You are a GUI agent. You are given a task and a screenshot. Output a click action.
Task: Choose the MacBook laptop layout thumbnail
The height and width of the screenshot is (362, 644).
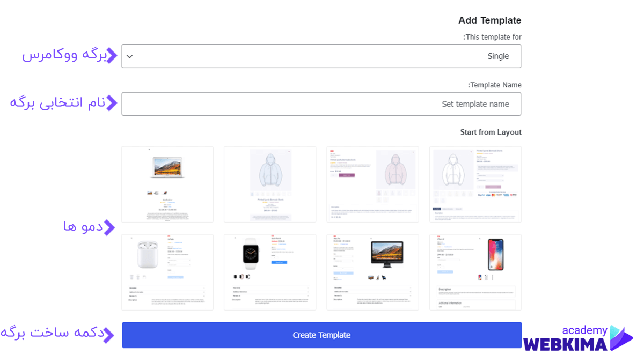coord(167,184)
